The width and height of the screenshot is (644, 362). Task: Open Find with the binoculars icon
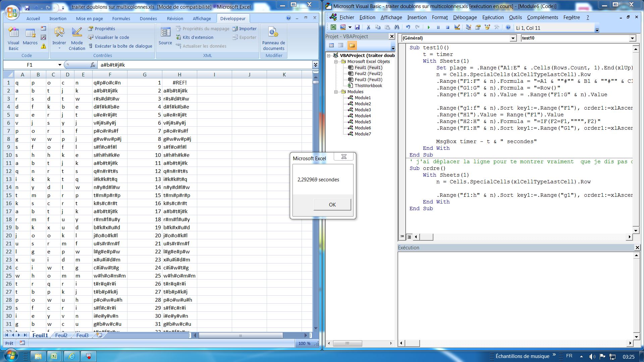(397, 27)
